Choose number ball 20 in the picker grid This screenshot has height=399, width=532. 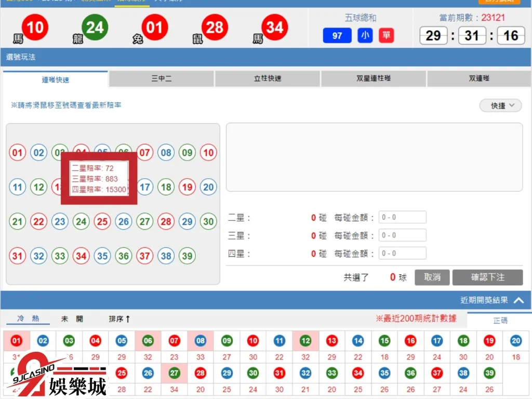tap(208, 187)
